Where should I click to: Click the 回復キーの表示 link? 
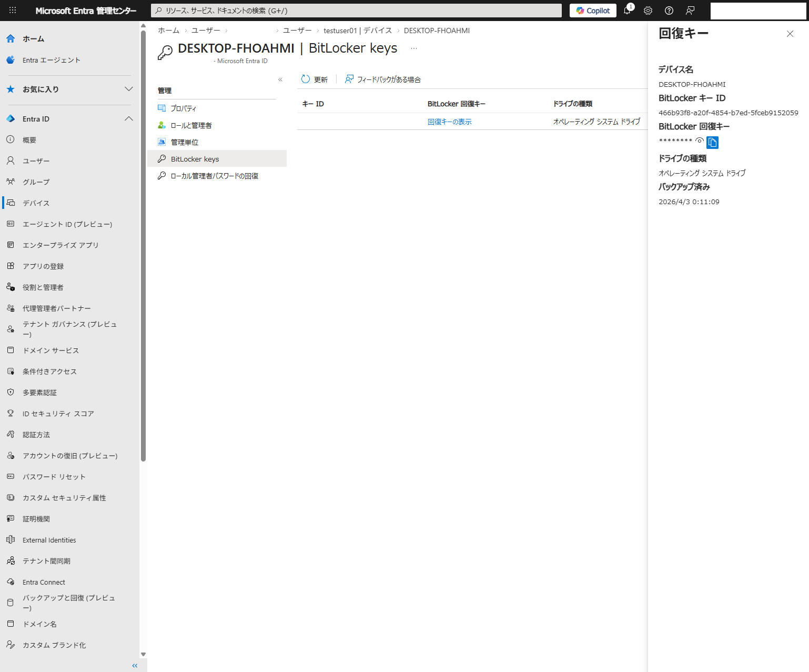coord(449,122)
